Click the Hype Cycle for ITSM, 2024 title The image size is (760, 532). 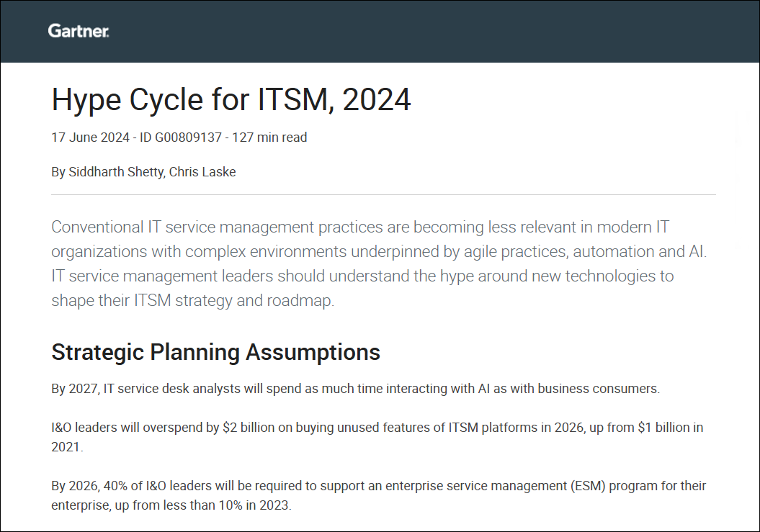point(231,99)
